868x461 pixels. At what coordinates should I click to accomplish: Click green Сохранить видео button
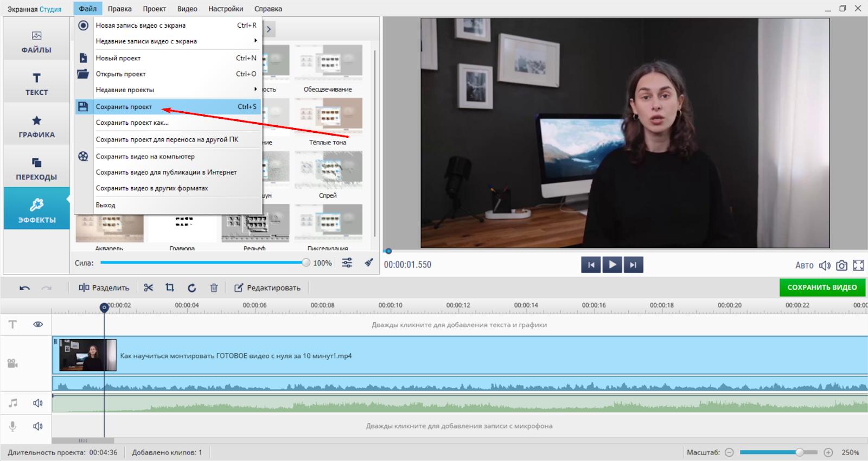pyautogui.click(x=822, y=287)
